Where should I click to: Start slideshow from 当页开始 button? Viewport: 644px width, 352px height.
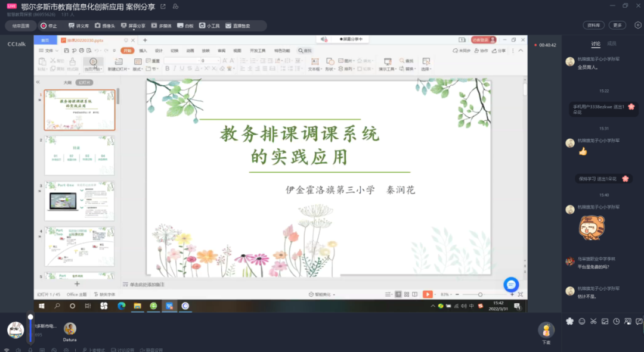pyautogui.click(x=94, y=64)
